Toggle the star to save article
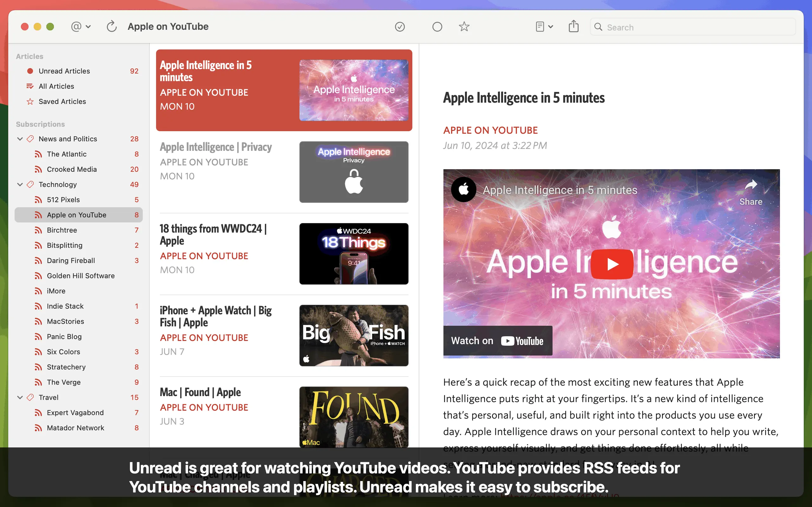 click(x=464, y=27)
